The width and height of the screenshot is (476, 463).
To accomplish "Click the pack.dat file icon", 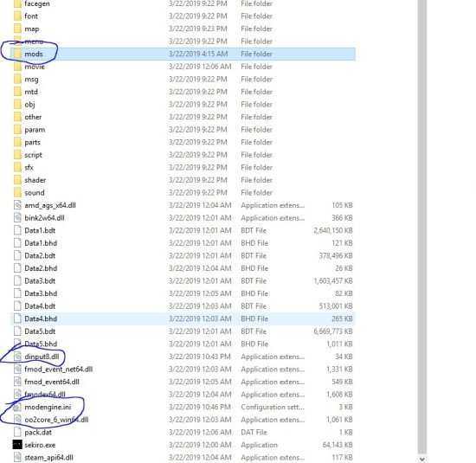I will coord(17,432).
